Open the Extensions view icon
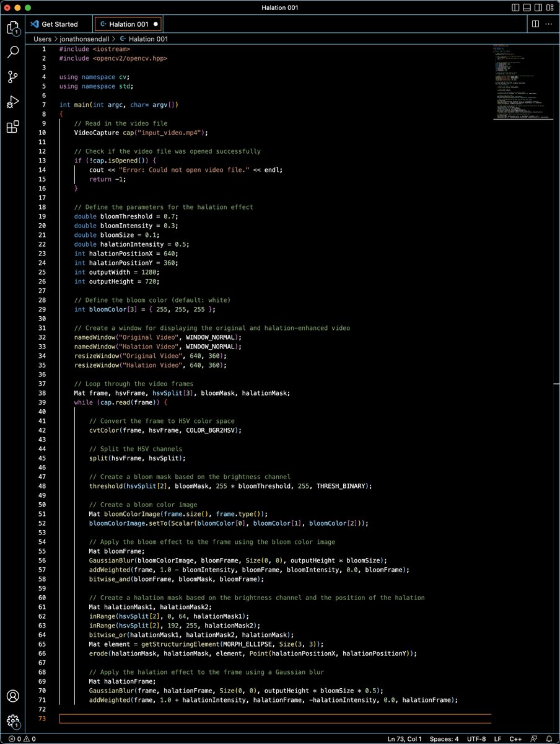The width and height of the screenshot is (560, 744). click(x=12, y=127)
